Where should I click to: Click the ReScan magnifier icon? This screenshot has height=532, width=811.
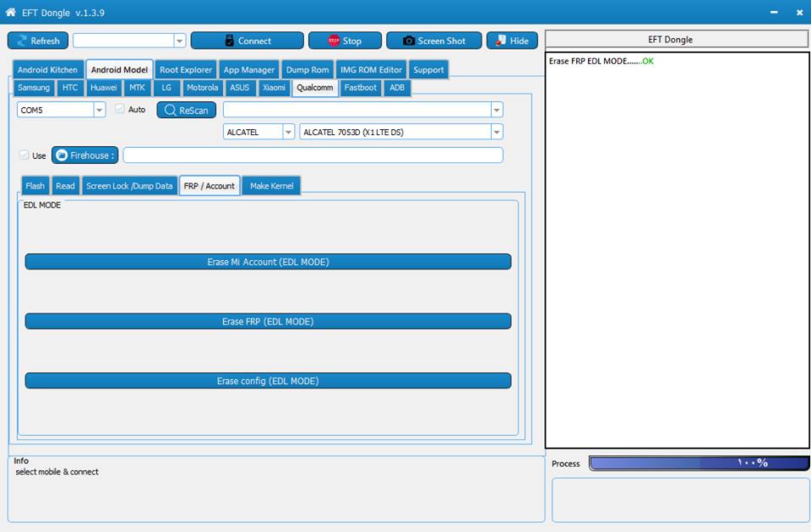click(170, 110)
